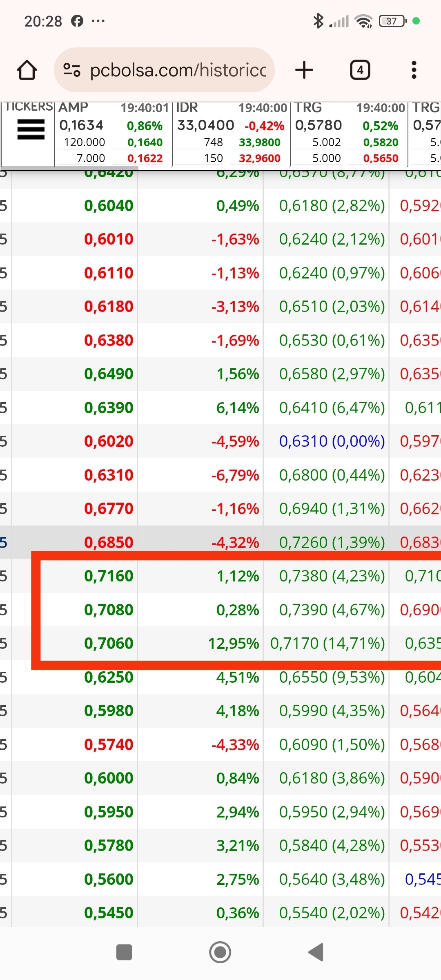The width and height of the screenshot is (441, 980).
Task: Click the pcbolsa.com address bar
Action: [164, 70]
